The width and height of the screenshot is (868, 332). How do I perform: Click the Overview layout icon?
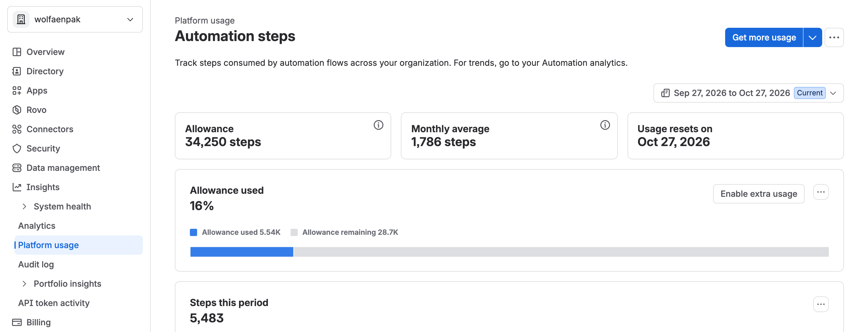pyautogui.click(x=17, y=52)
